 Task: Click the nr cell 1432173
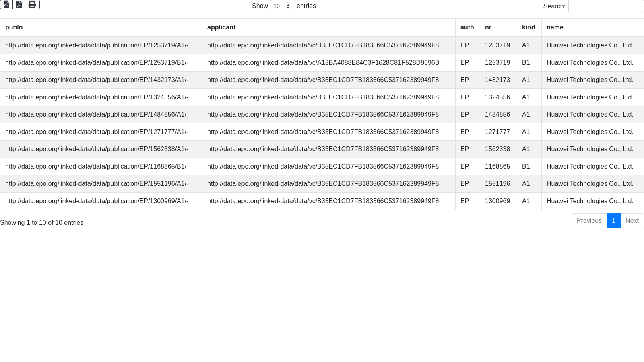click(x=497, y=80)
